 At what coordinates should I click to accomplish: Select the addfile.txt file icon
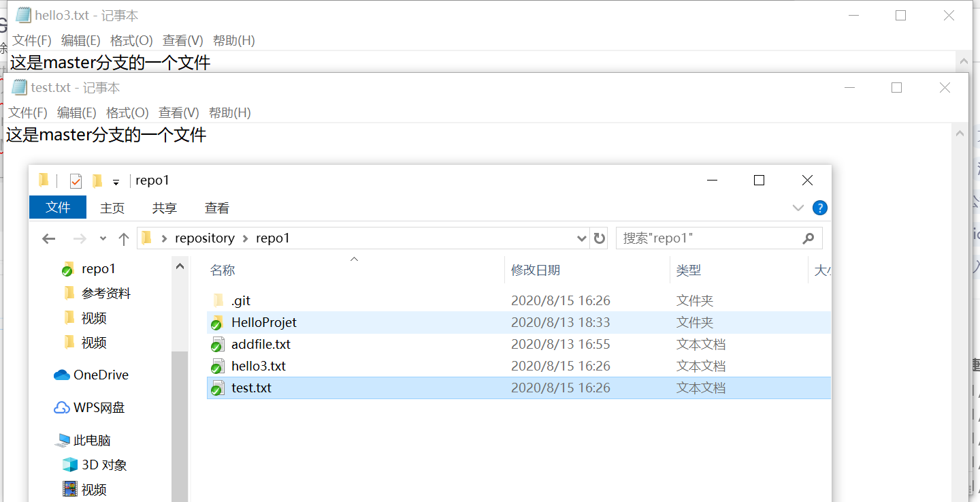(217, 345)
